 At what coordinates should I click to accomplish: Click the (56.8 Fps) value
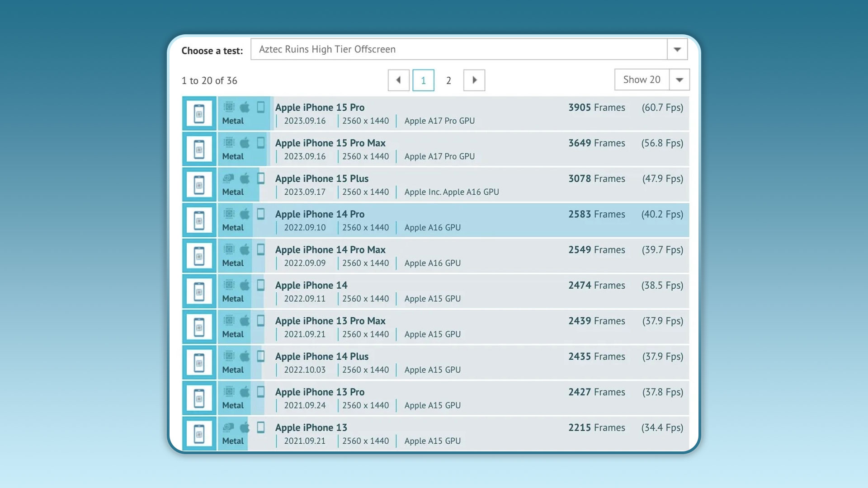point(662,143)
